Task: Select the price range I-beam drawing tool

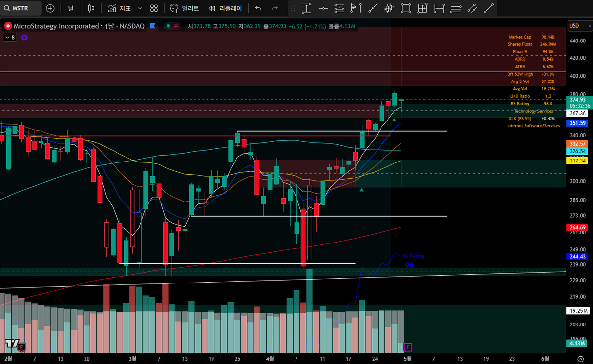Action: (x=306, y=8)
